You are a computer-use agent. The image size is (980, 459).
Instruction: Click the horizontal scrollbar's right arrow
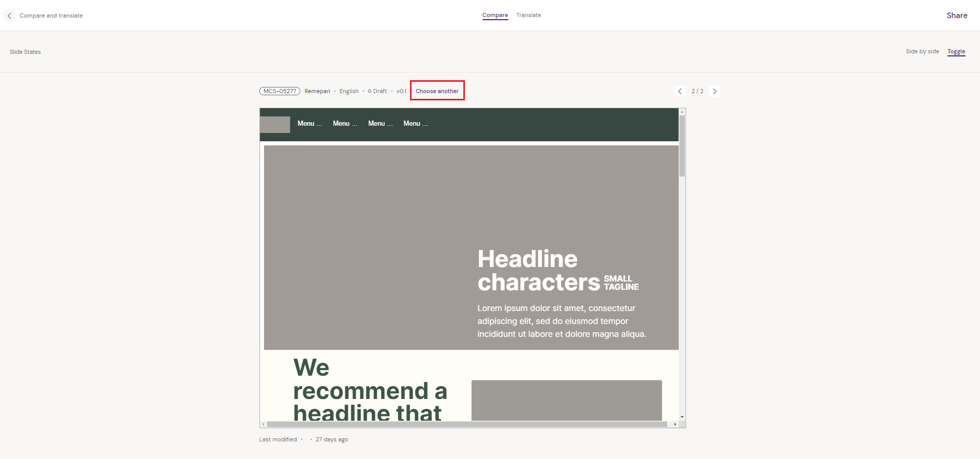(x=675, y=424)
